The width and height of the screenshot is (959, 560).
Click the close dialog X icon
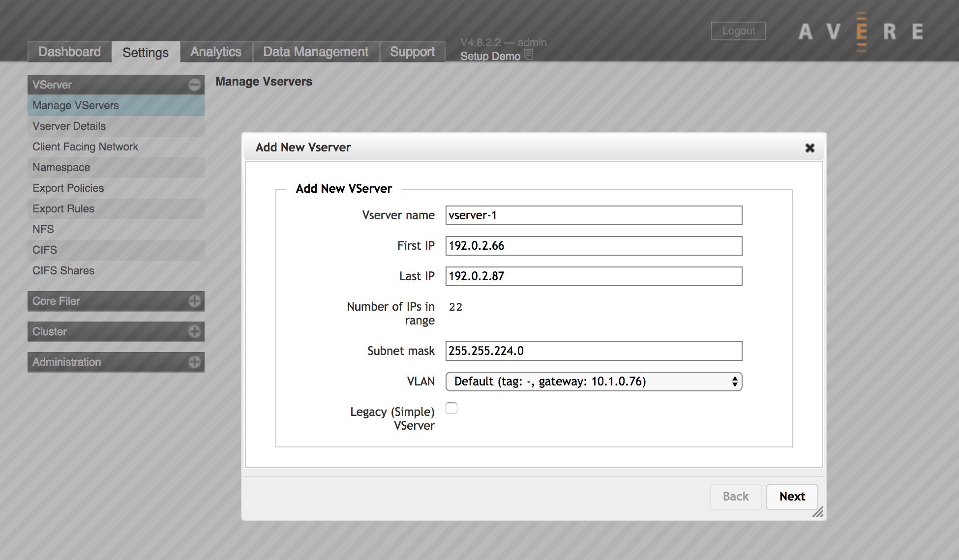[x=809, y=148]
